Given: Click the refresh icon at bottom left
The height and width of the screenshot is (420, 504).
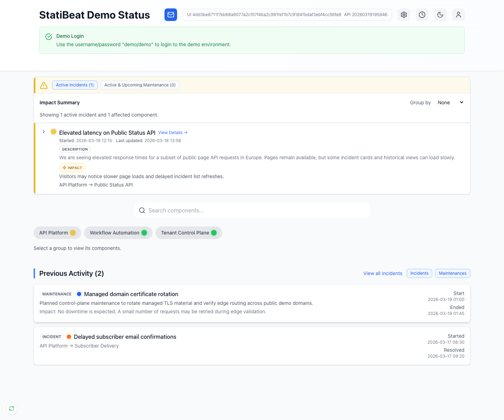Looking at the screenshot, I should tap(11, 408).
